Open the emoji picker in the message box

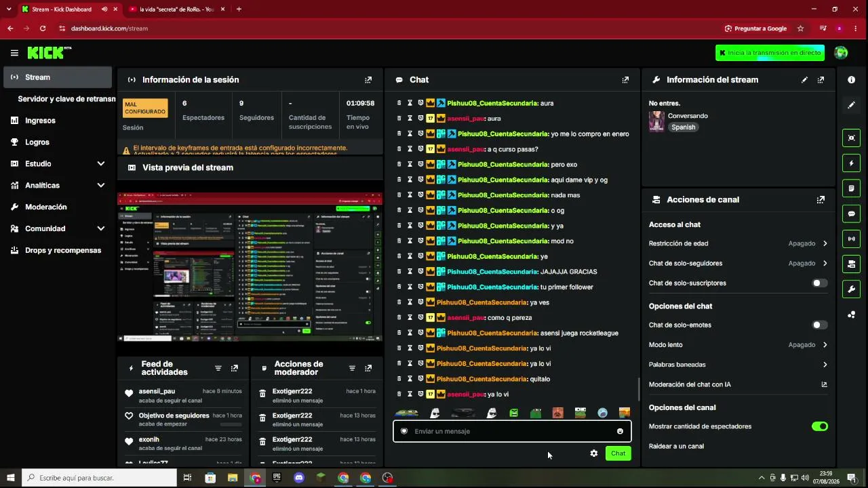pyautogui.click(x=620, y=431)
